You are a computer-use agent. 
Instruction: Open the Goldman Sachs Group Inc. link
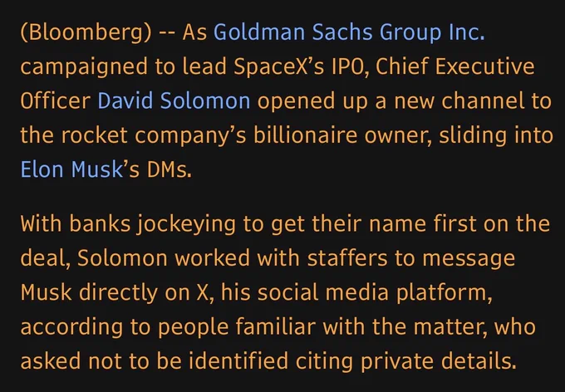[349, 32]
